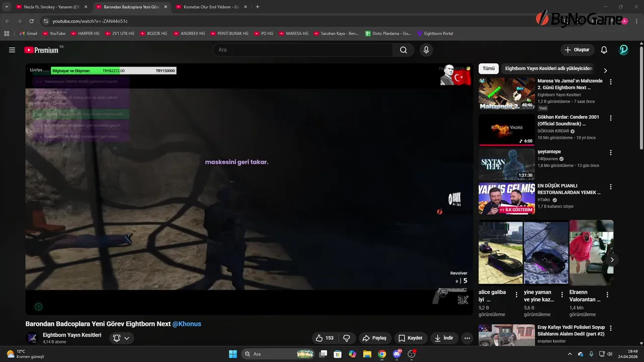Image resolution: width=644 pixels, height=362 pixels.
Task: Open Copilot from the taskbar
Action: tap(352, 354)
